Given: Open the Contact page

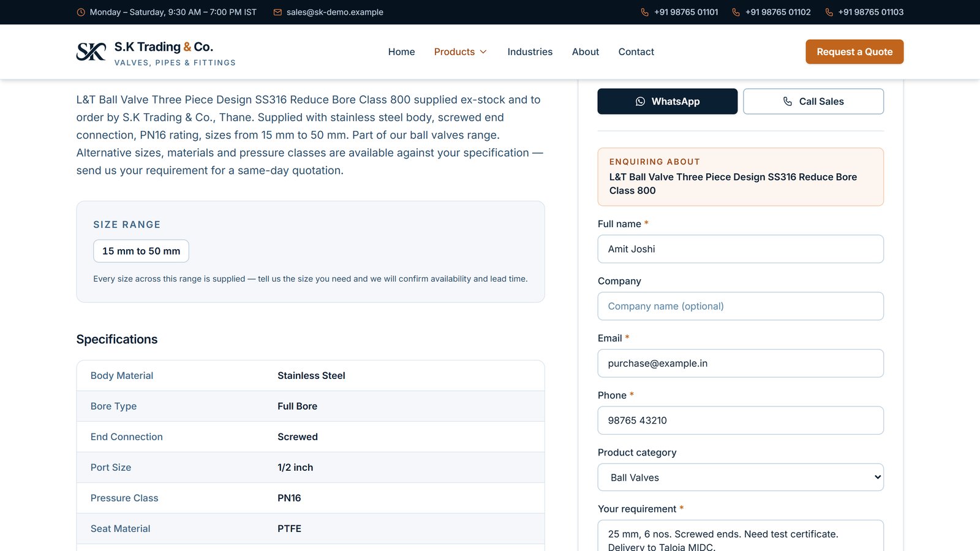Looking at the screenshot, I should tap(636, 52).
